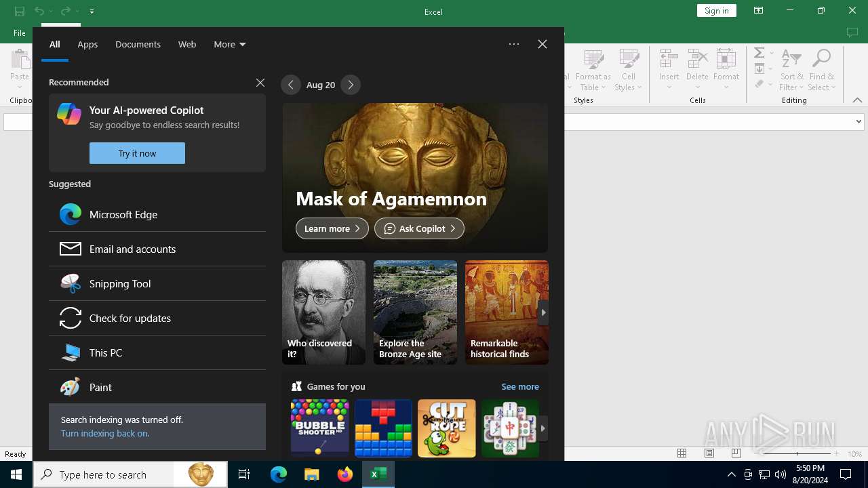Click Ask Copilot button

coord(419,228)
